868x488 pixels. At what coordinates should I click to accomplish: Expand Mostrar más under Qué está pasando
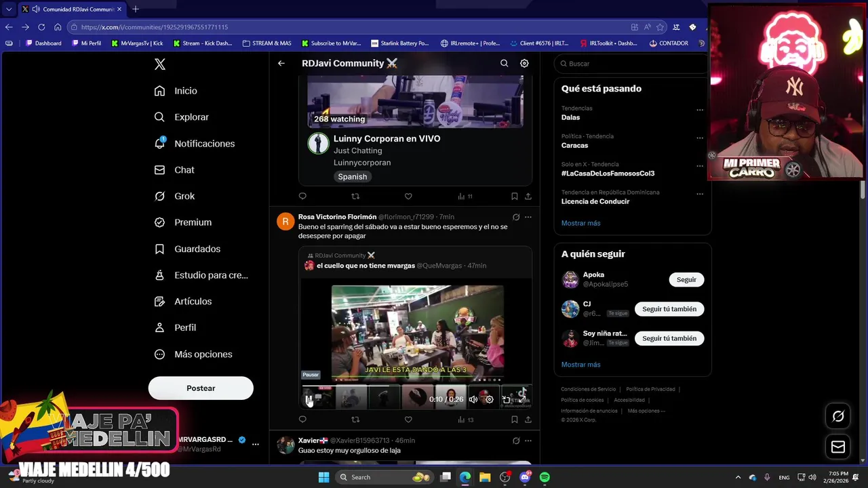point(580,223)
